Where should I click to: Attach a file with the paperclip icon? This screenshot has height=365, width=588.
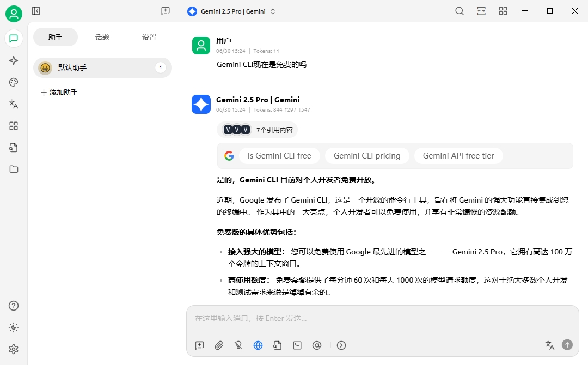219,345
